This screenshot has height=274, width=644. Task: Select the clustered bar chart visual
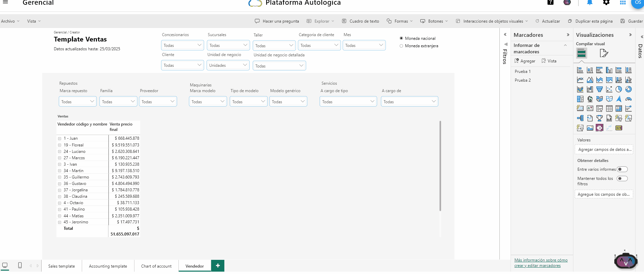click(599, 70)
